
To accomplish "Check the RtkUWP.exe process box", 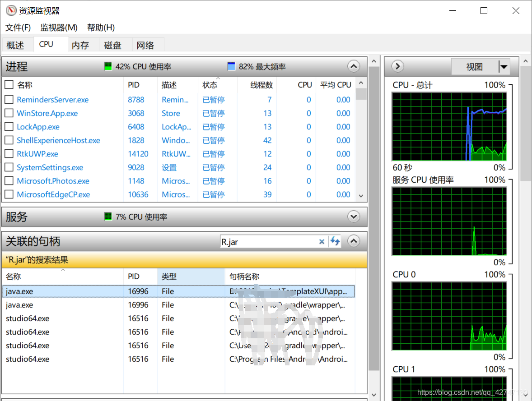I will click(x=9, y=154).
